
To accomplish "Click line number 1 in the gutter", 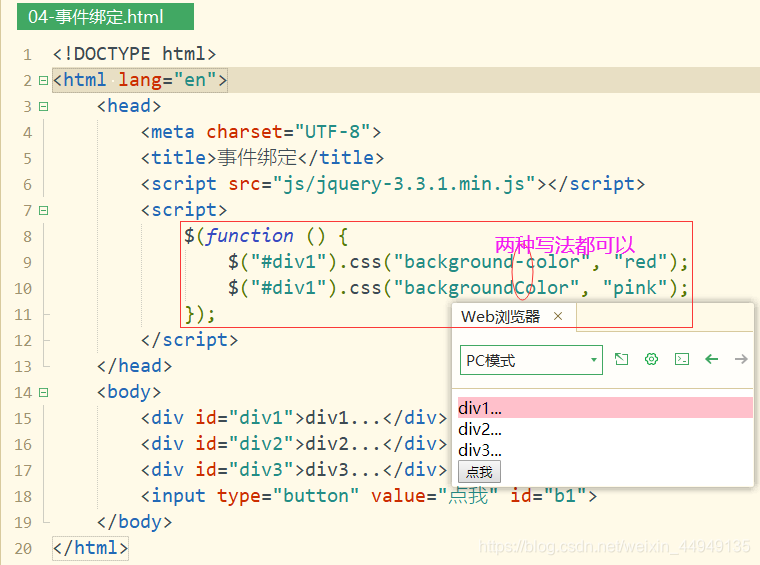I will pos(27,54).
